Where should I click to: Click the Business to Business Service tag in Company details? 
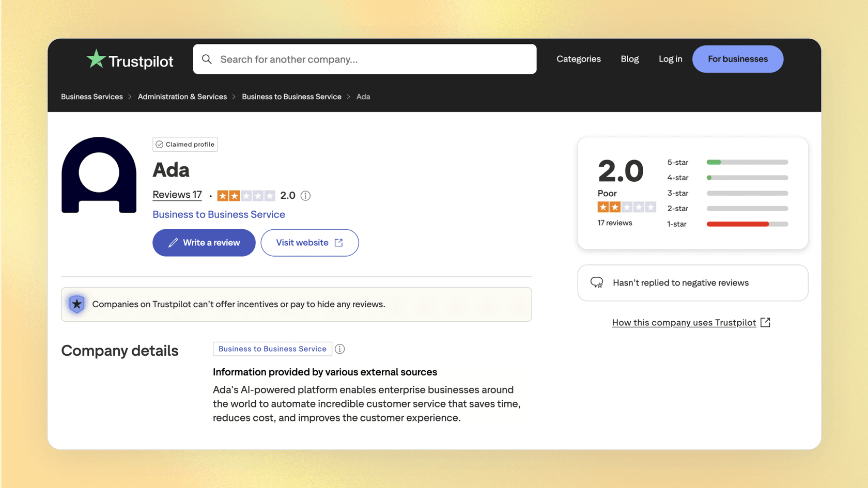pyautogui.click(x=272, y=349)
